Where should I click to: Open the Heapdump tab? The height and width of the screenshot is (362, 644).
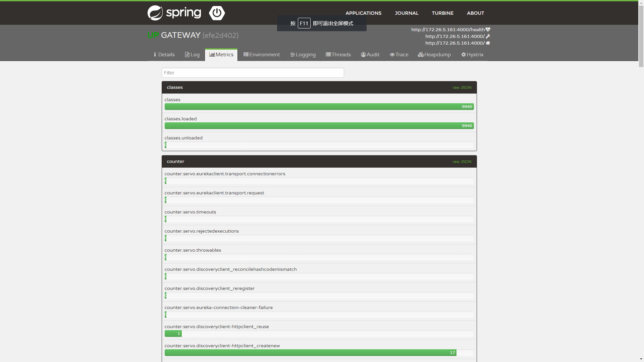[x=434, y=55]
